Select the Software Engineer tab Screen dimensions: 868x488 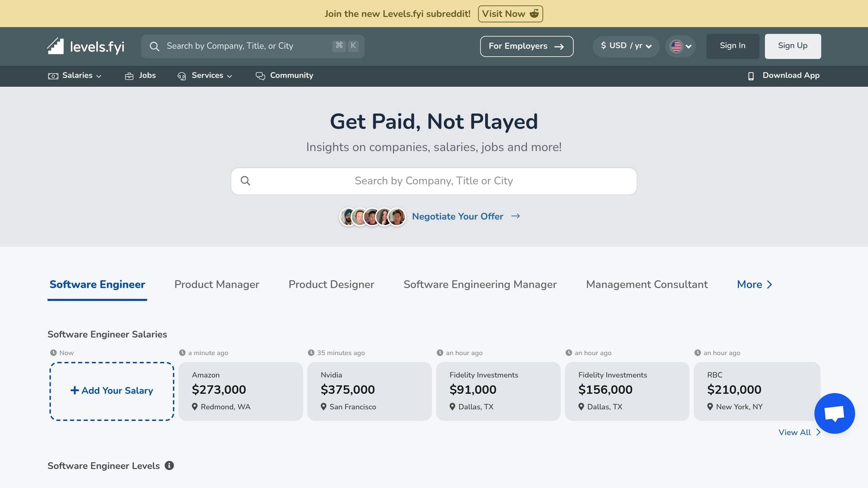coord(97,284)
